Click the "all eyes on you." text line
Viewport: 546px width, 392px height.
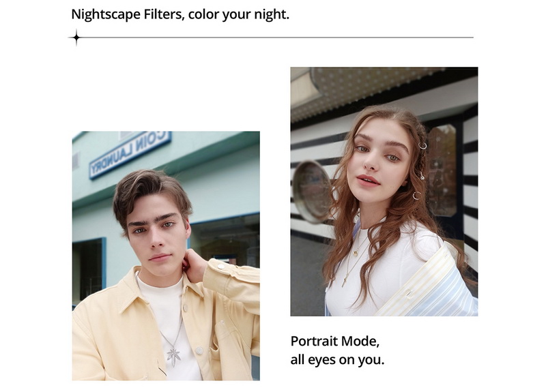pyautogui.click(x=337, y=360)
